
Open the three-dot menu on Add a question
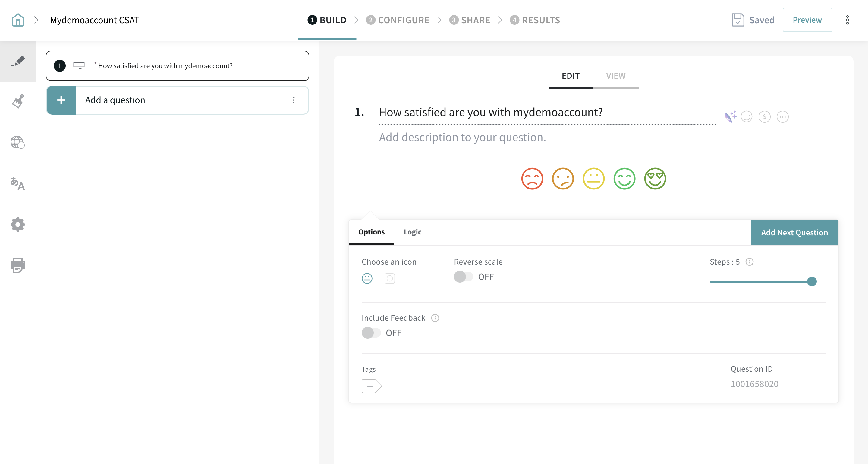click(x=294, y=100)
